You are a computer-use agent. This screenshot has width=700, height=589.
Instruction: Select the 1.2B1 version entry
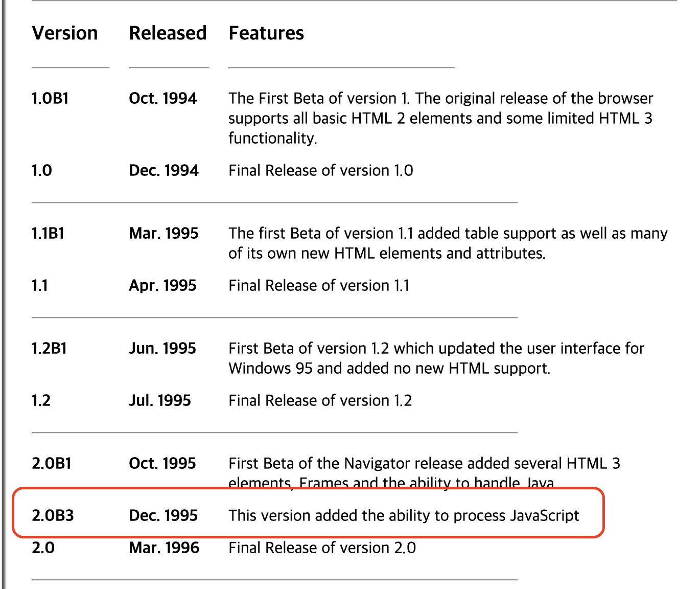click(x=49, y=348)
